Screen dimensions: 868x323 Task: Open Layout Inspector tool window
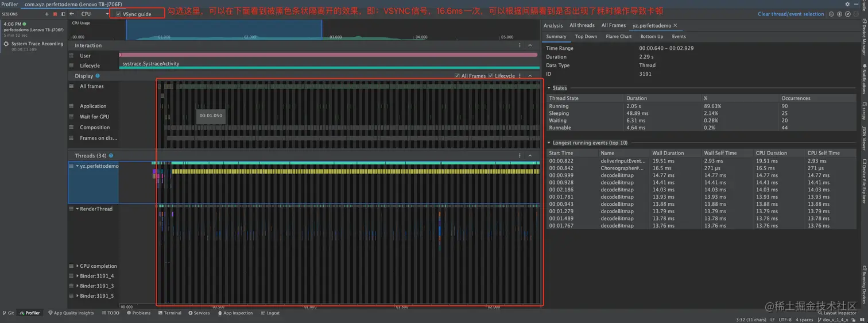point(838,313)
